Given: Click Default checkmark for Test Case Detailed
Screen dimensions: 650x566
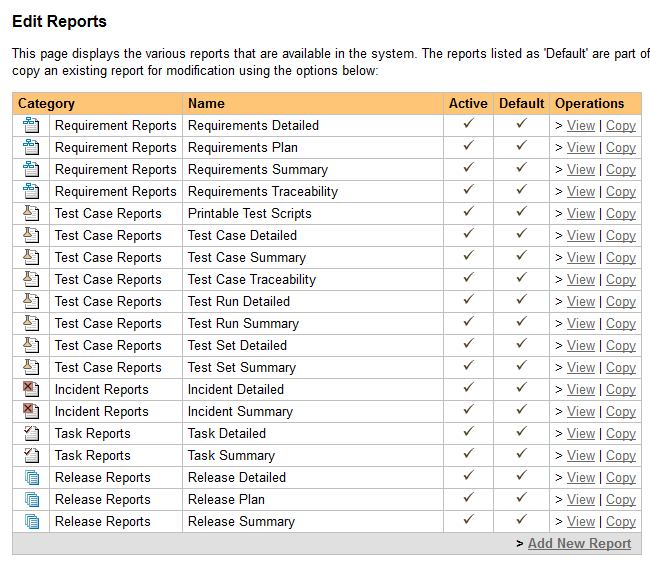Looking at the screenshot, I should pyautogui.click(x=521, y=235).
